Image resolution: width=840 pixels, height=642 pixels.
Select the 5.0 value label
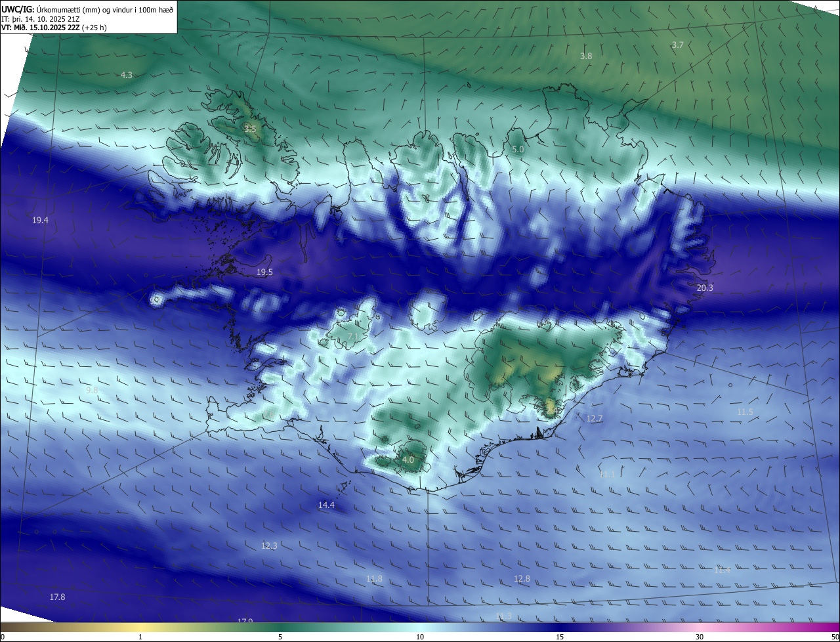coord(518,150)
